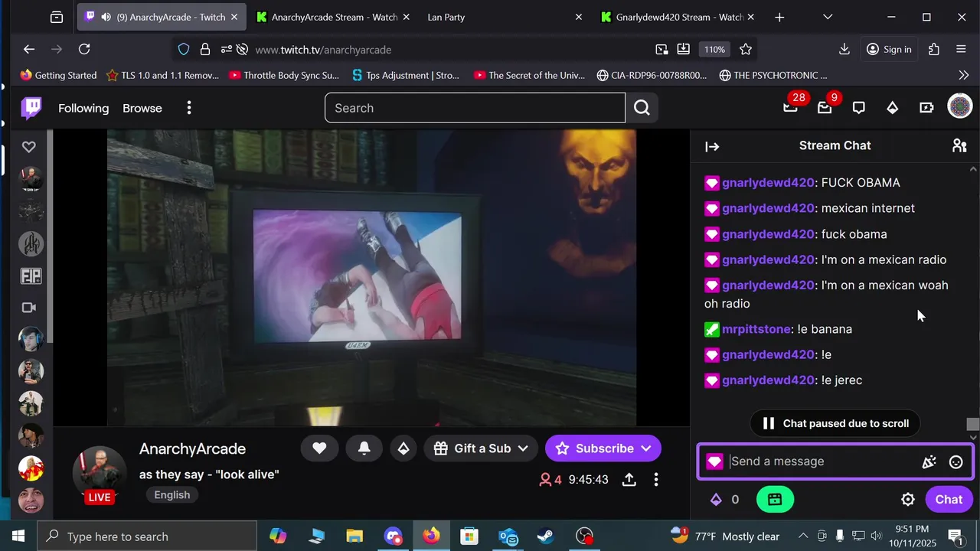Go back to previous page
This screenshot has height=551, width=980.
point(29,49)
